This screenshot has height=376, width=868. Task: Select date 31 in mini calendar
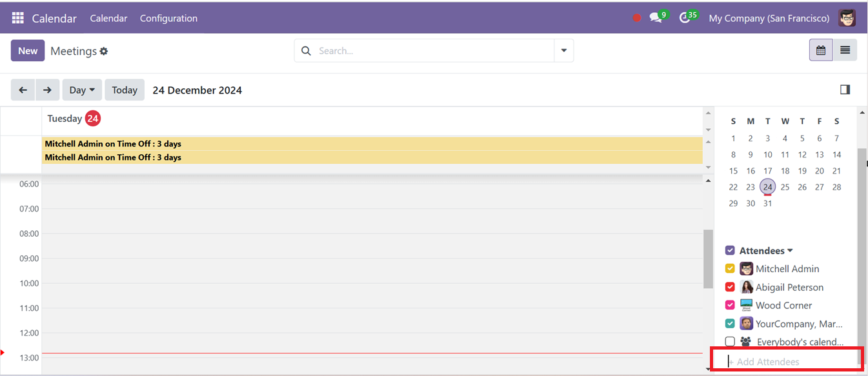(767, 203)
